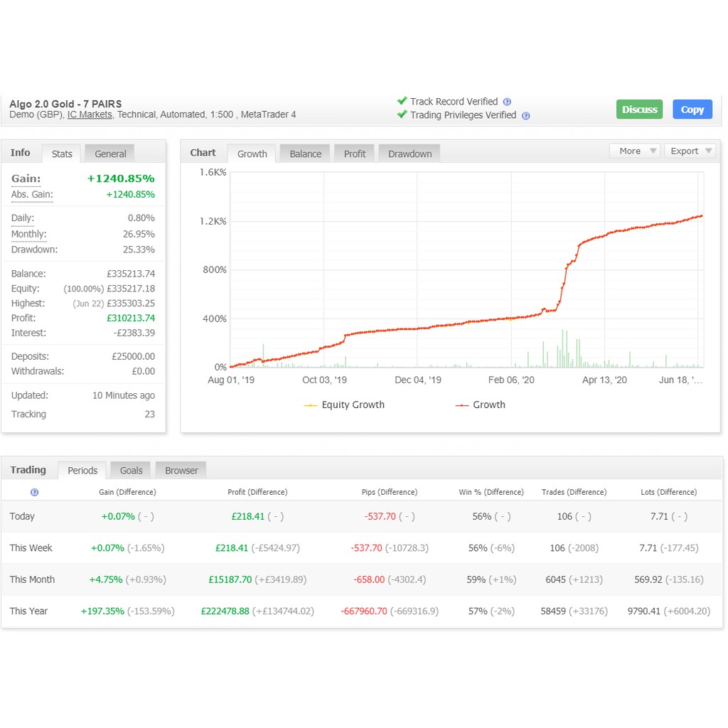
Task: Switch to the General info tab
Action: point(110,154)
